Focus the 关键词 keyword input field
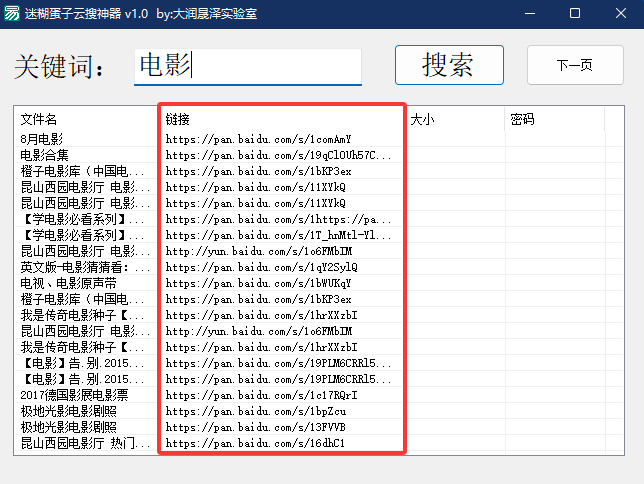 (x=248, y=67)
